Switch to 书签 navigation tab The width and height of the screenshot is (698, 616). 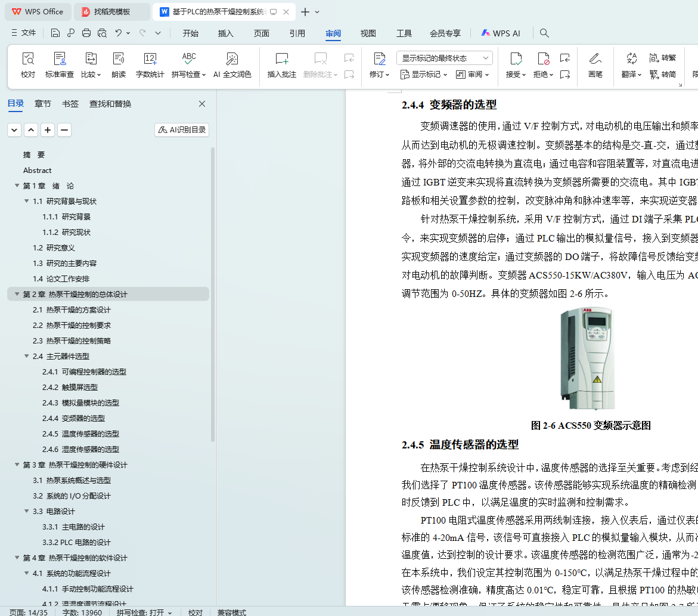tap(70, 104)
